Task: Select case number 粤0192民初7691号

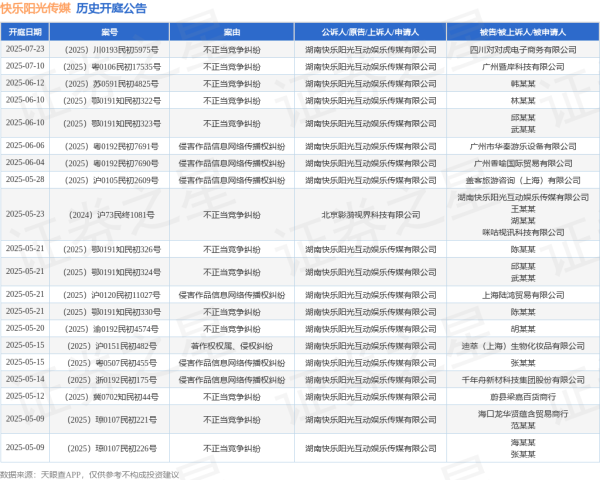Action: (112, 146)
